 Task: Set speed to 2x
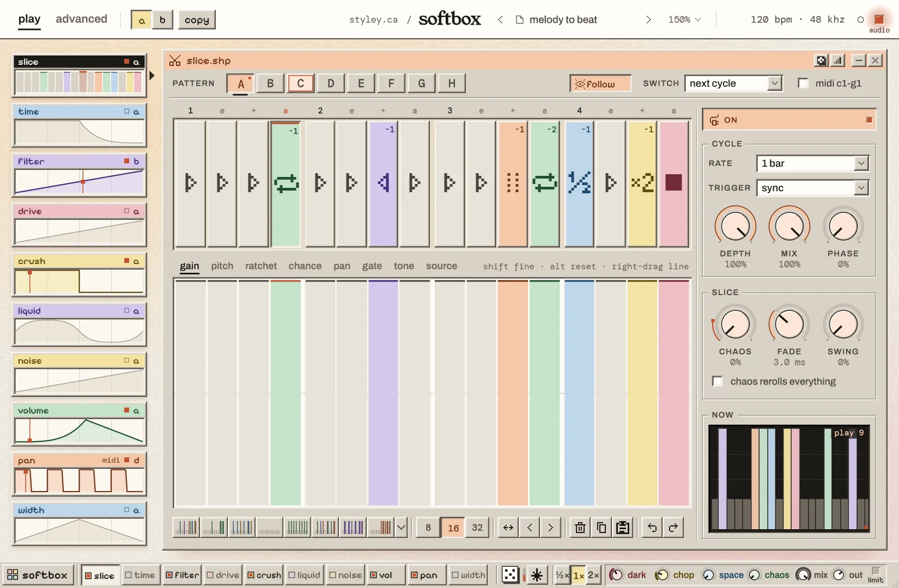tap(593, 575)
